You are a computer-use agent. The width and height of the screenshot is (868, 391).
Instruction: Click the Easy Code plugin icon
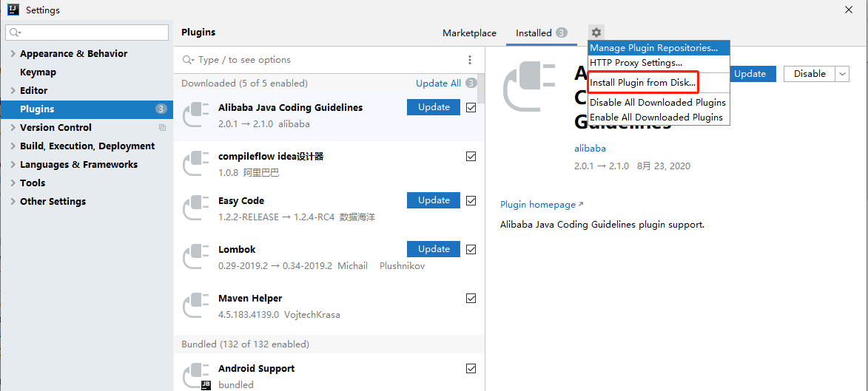click(x=196, y=208)
